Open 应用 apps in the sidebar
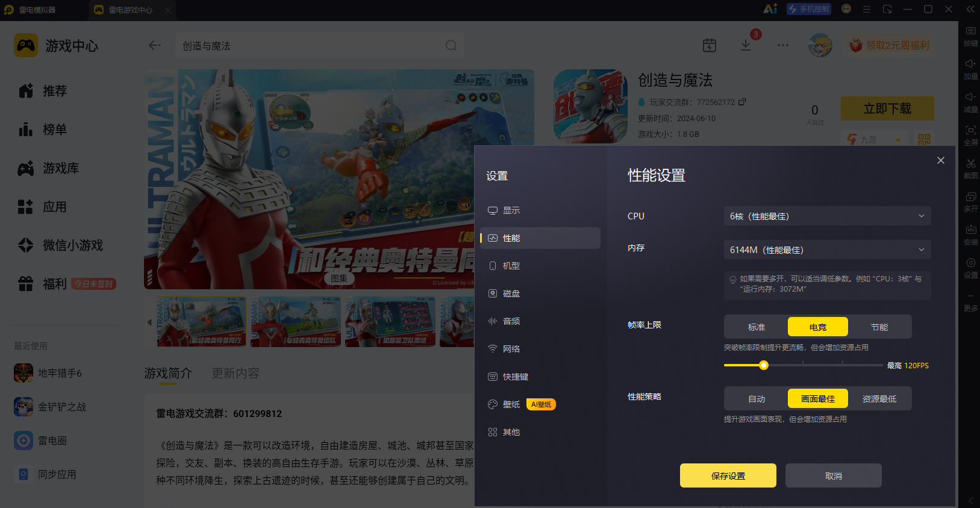This screenshot has width=980, height=508. pyautogui.click(x=43, y=207)
